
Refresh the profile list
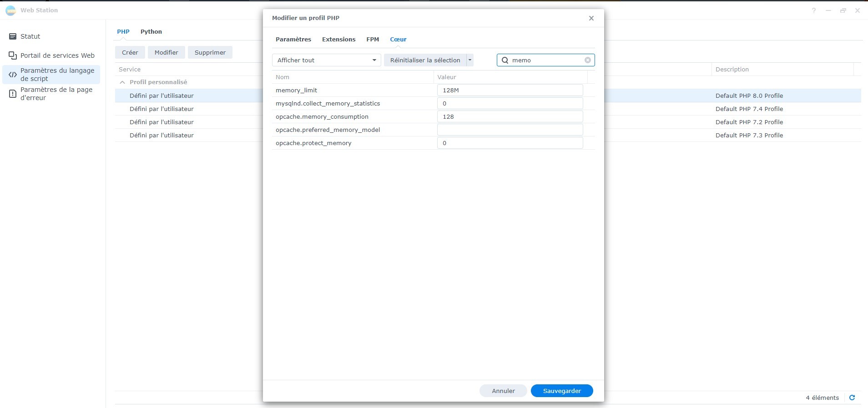852,398
